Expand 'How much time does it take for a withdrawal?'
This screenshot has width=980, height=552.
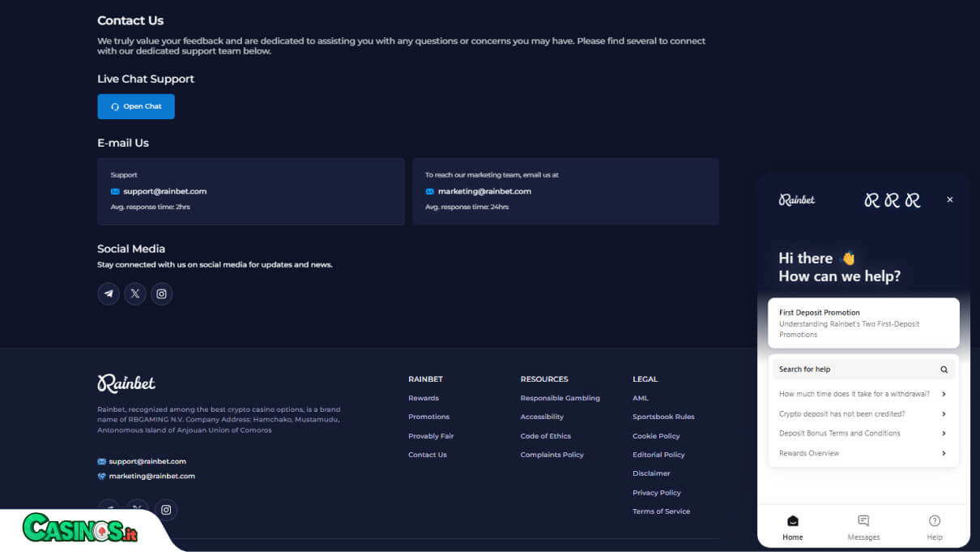pos(863,394)
